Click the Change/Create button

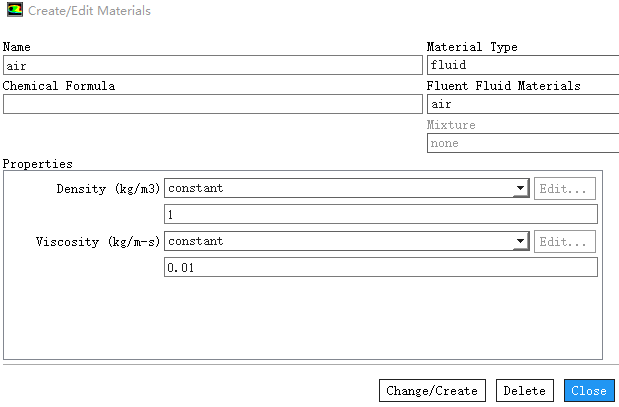(x=432, y=391)
